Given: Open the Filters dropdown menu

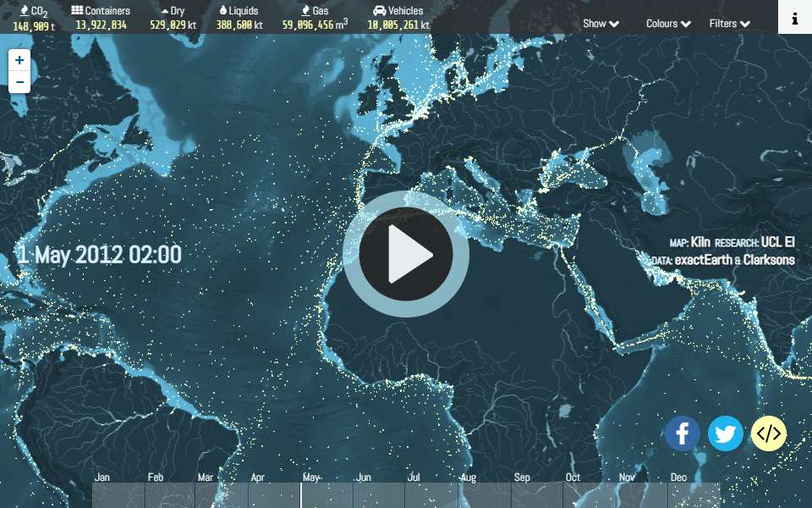Looking at the screenshot, I should [x=730, y=24].
